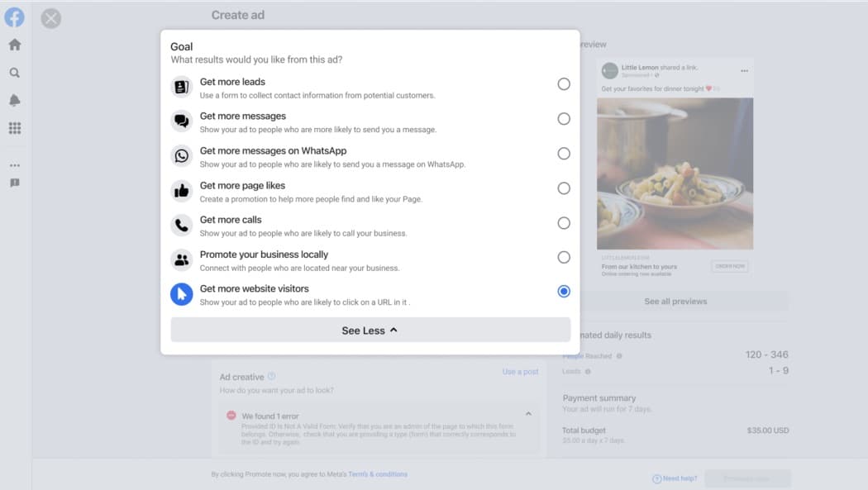Image resolution: width=868 pixels, height=490 pixels.
Task: Open the search magnifier icon
Action: tap(15, 73)
